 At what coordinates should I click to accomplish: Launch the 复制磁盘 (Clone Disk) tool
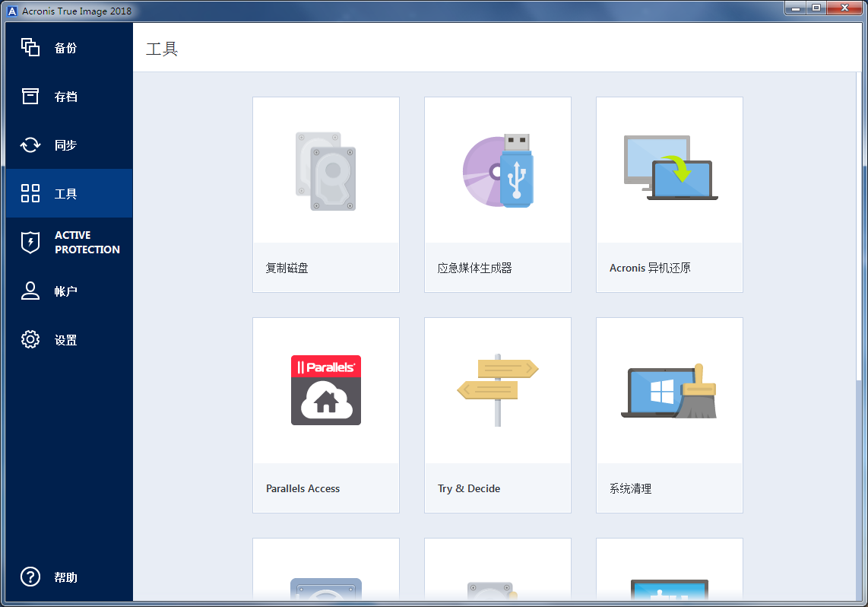tap(325, 194)
